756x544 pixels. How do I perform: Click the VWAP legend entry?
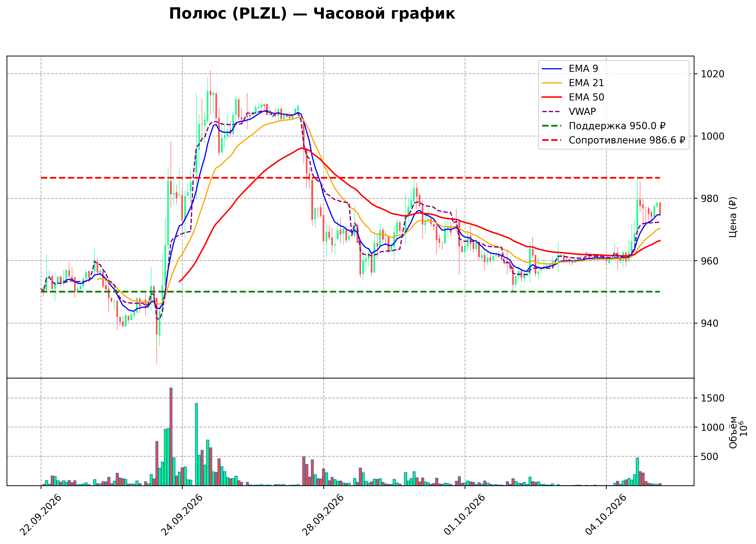click(569, 112)
